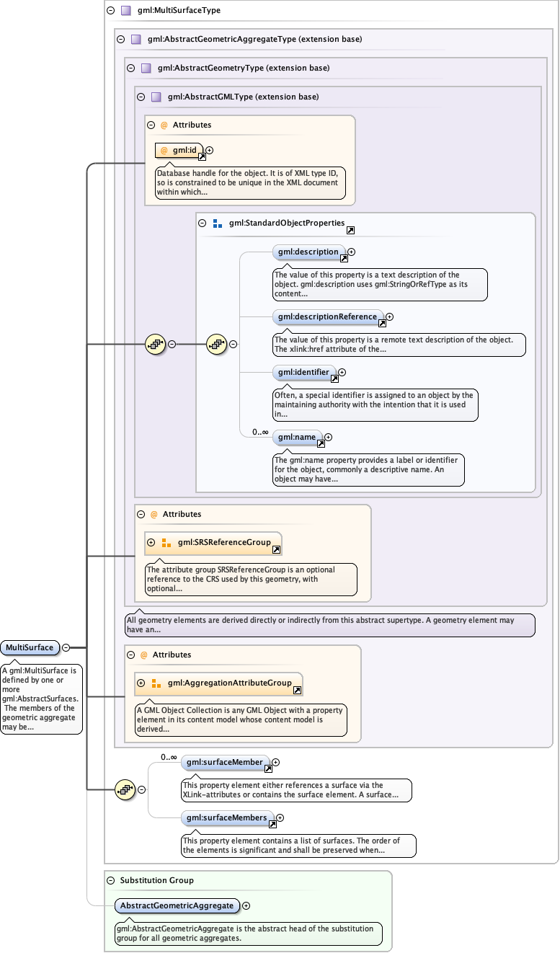Click the link arrow icon on gml:id
This screenshot has height=953, width=560.
tap(202, 156)
